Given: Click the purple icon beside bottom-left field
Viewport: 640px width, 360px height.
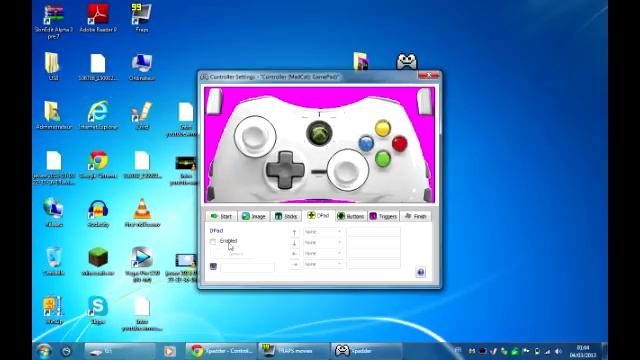Looking at the screenshot, I should point(213,267).
